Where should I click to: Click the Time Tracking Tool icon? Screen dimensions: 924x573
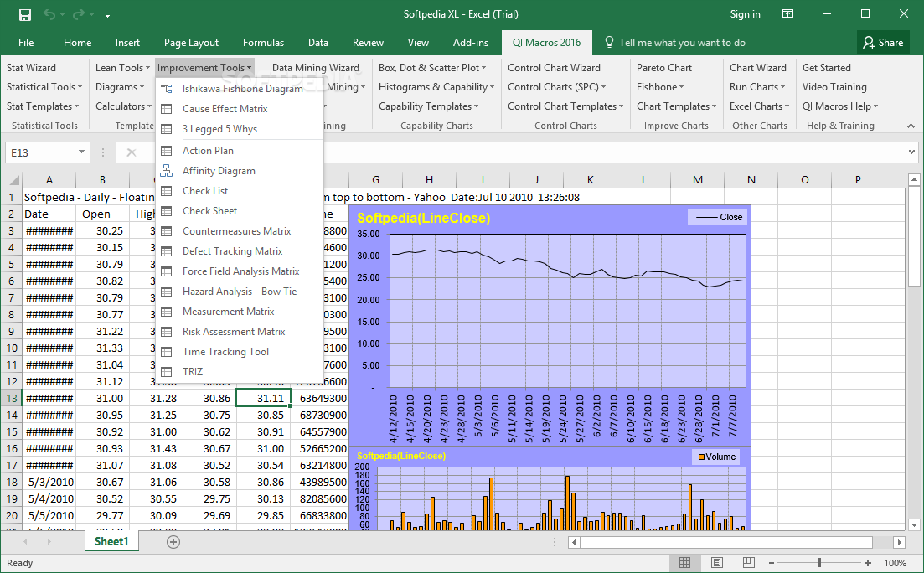click(x=167, y=352)
